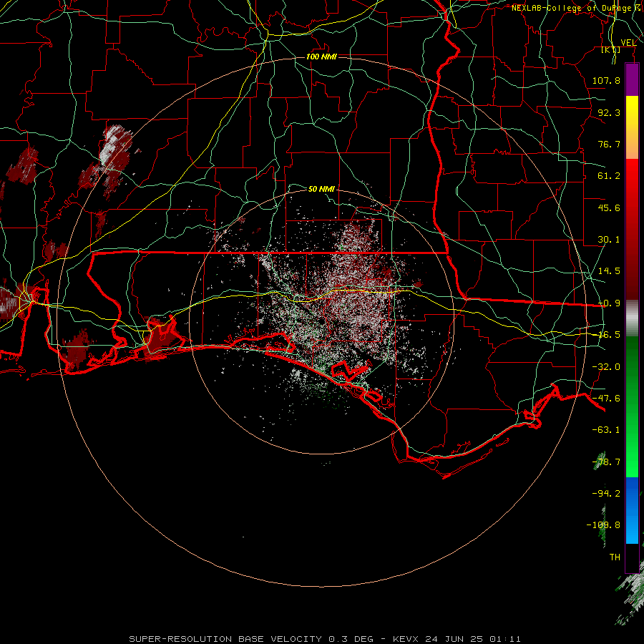Click the 45.6 value on the velocity scale
The width and height of the screenshot is (644, 644).
pyautogui.click(x=609, y=208)
